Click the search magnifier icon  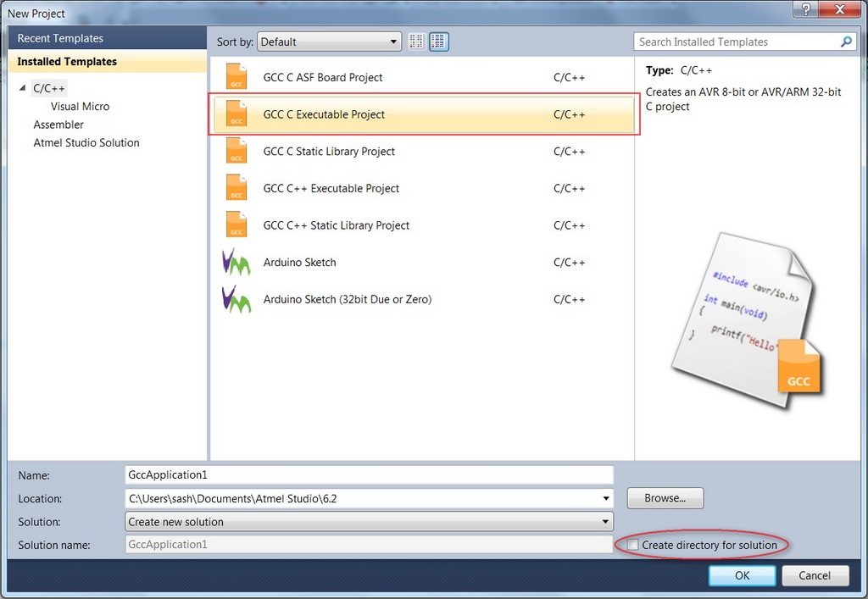845,42
